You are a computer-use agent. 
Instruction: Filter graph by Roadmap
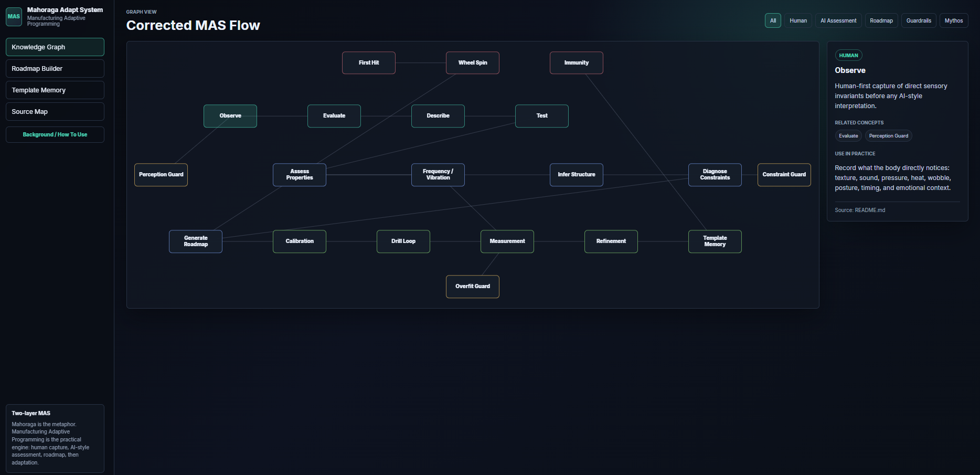click(881, 20)
